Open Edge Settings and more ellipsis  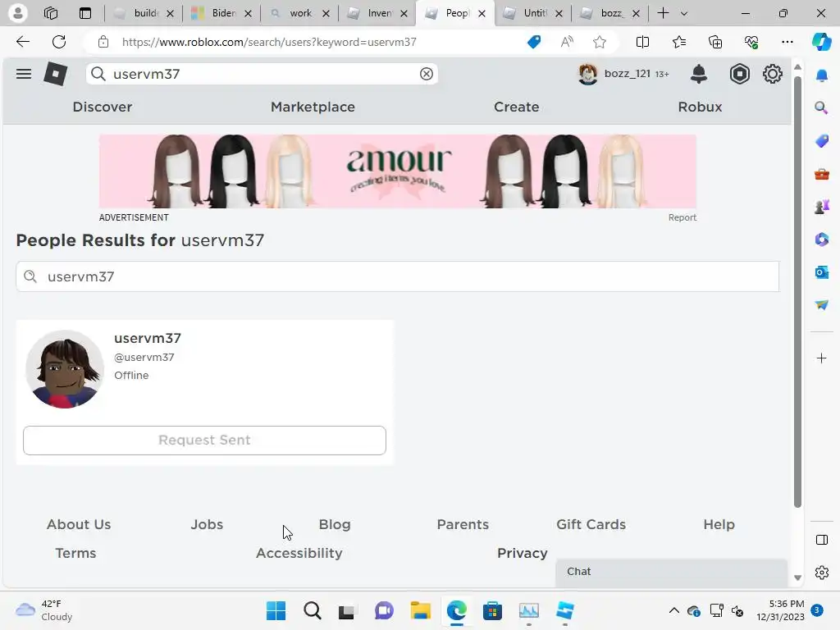tap(787, 42)
